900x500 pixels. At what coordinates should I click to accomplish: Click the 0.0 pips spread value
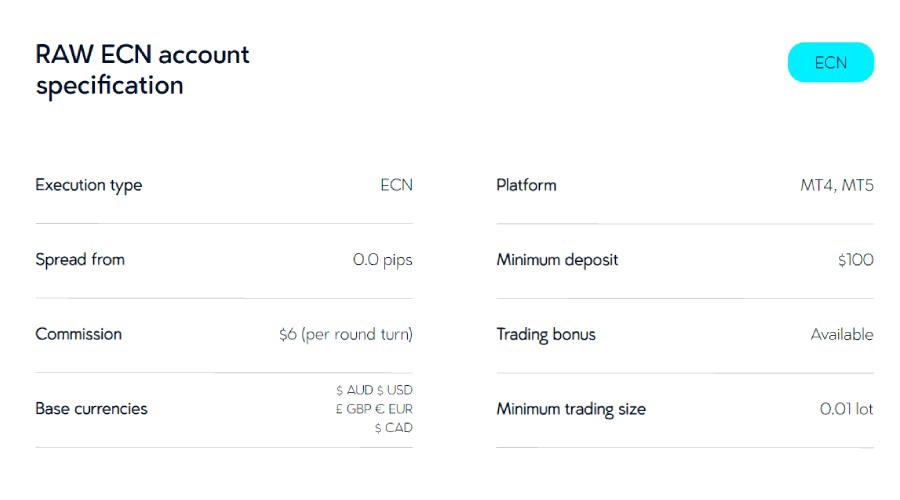(382, 260)
